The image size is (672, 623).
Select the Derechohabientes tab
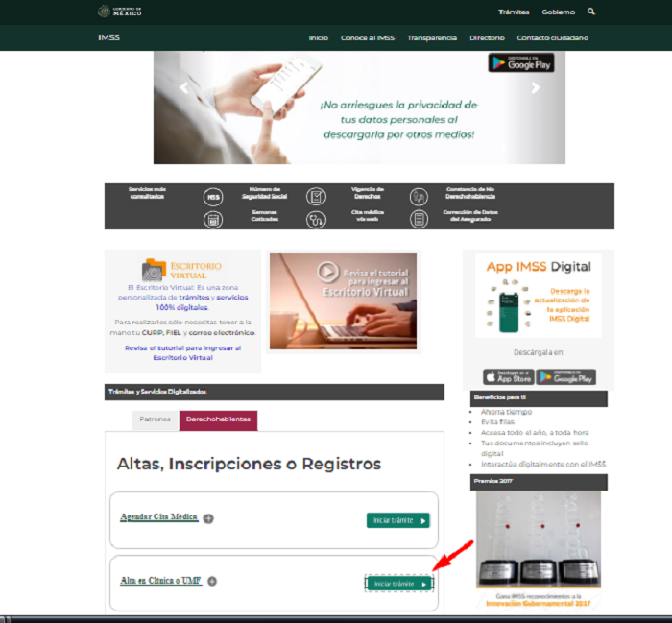[218, 420]
